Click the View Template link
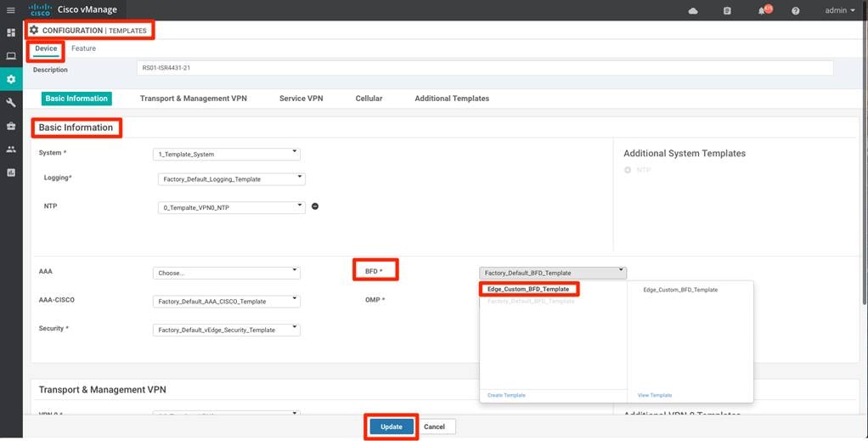Screen dimensions: 868x441 (655, 396)
